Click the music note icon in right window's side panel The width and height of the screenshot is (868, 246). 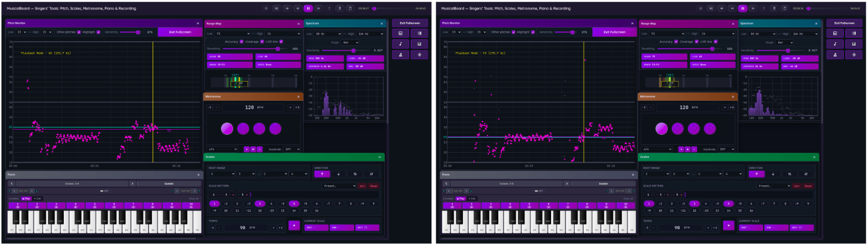tap(835, 44)
